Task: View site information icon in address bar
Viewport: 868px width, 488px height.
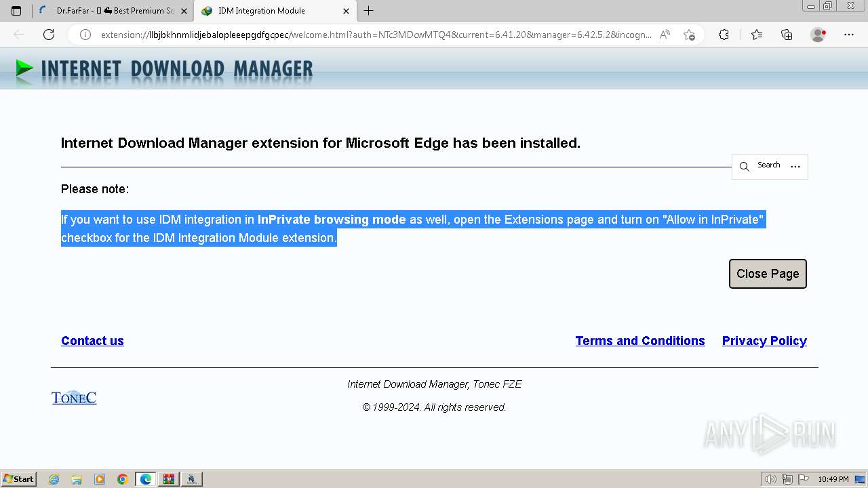Action: tap(85, 35)
